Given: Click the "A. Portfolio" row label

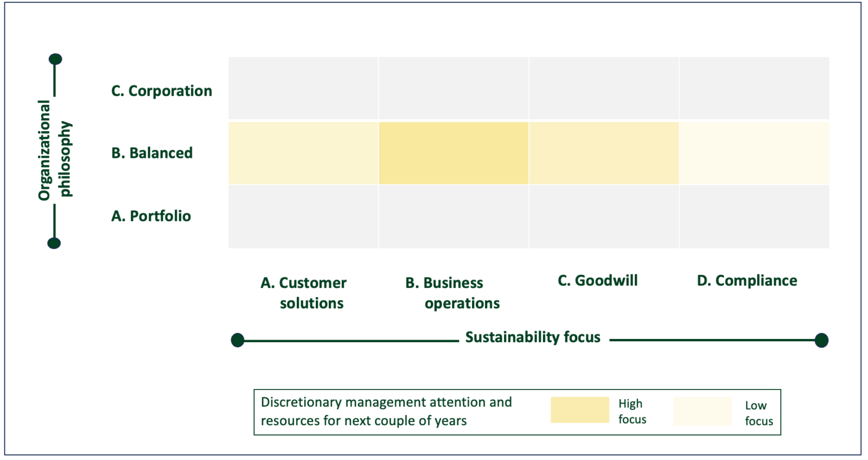Looking at the screenshot, I should (151, 216).
